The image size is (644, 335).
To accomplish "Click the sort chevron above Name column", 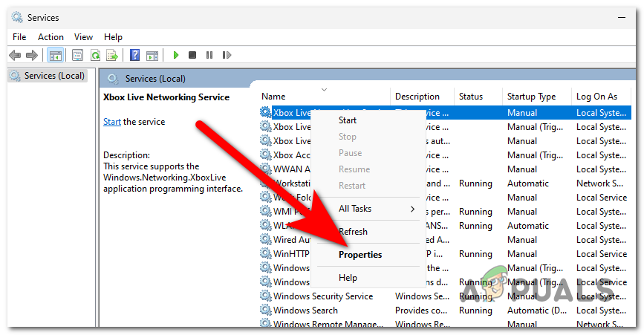I will (324, 89).
